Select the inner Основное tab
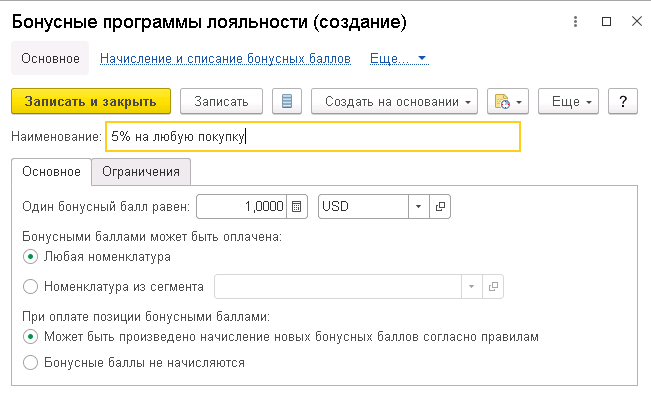Image resolution: width=651 pixels, height=394 pixels. [x=51, y=171]
